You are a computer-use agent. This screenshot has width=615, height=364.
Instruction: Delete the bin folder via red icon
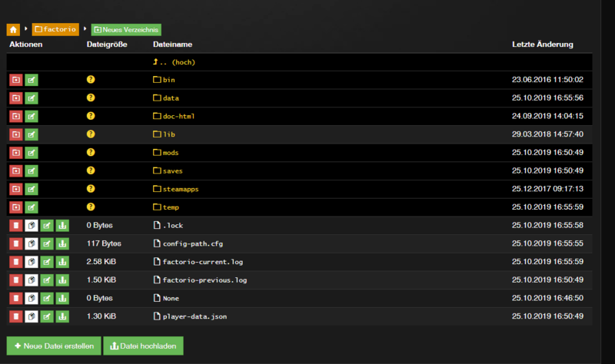15,80
